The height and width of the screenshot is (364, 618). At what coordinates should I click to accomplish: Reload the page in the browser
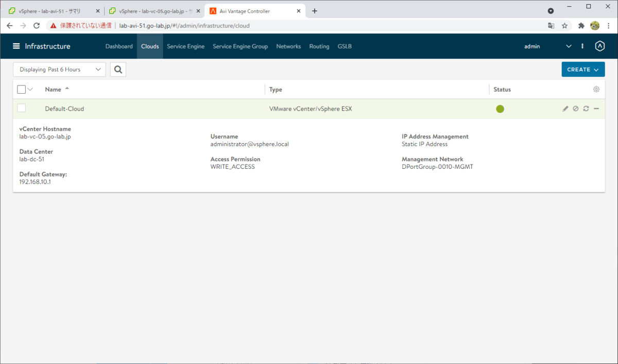point(36,25)
